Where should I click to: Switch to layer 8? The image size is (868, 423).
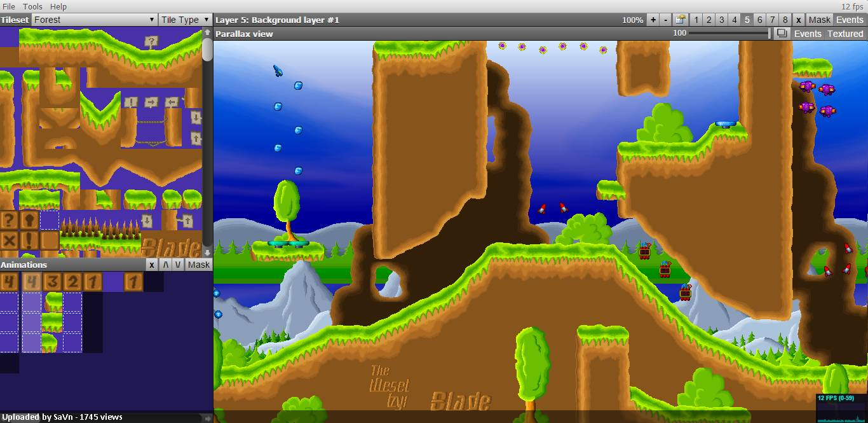pos(785,20)
